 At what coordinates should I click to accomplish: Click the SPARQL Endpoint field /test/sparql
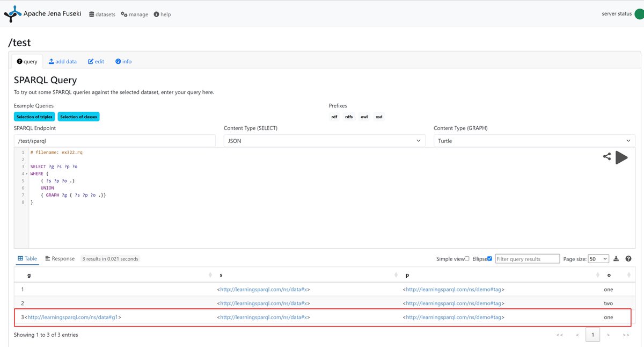coord(116,141)
